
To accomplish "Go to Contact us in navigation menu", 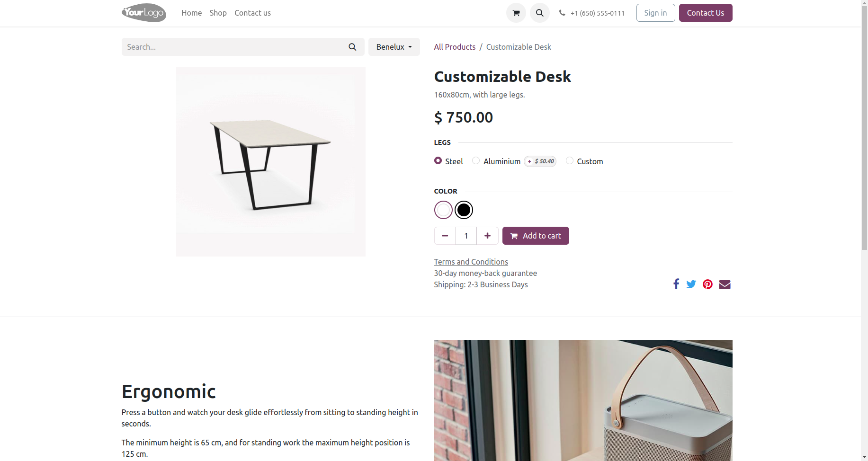I will (x=252, y=13).
